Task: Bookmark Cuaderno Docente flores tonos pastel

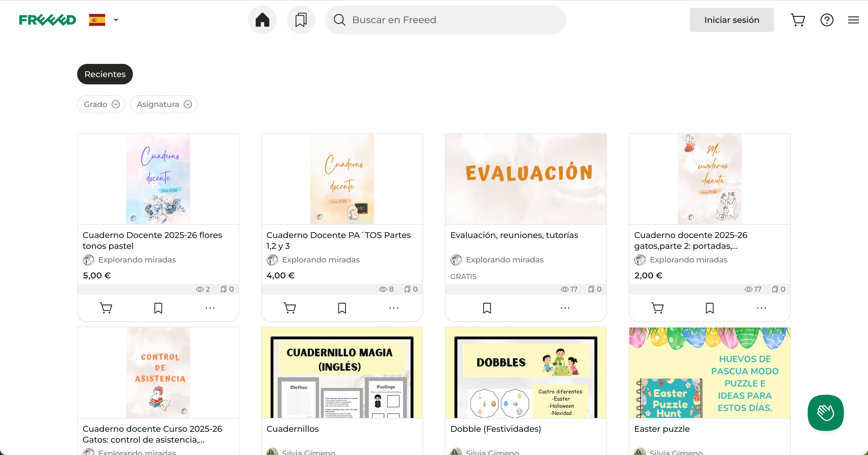Action: 158,308
